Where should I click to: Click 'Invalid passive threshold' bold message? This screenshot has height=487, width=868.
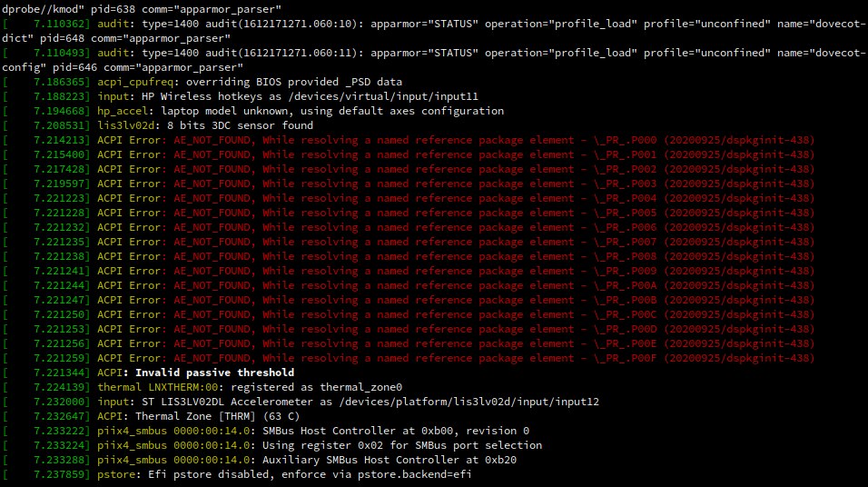pyautogui.click(x=215, y=373)
